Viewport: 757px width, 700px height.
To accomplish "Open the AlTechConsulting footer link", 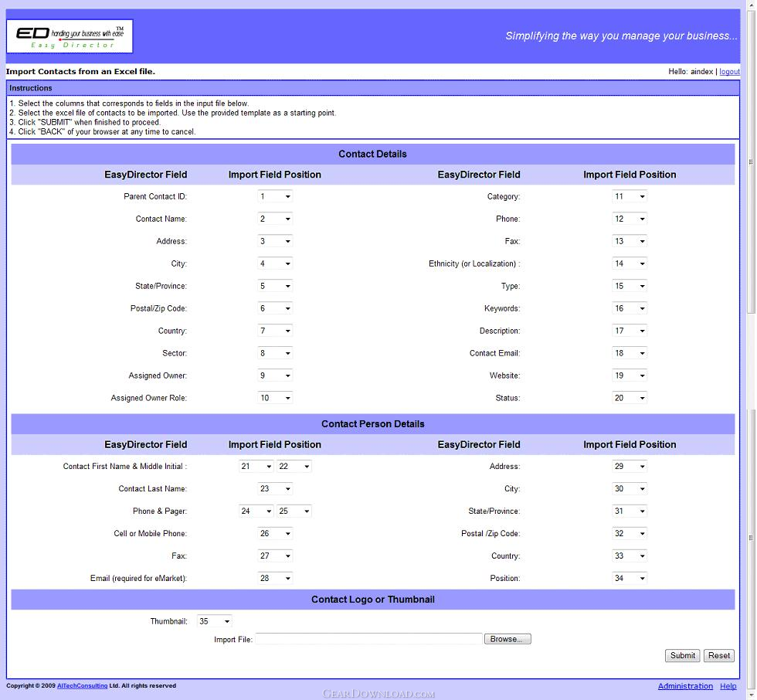I will click(82, 686).
